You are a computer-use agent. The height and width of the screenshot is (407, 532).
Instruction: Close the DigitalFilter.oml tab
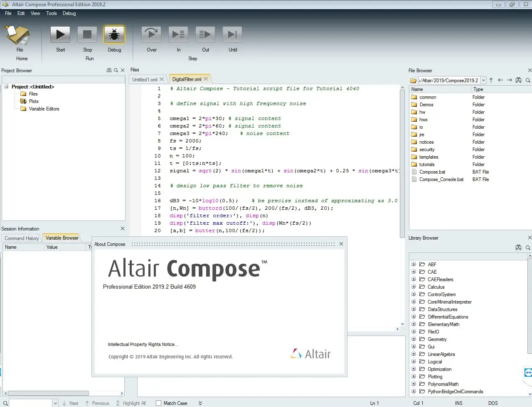206,78
